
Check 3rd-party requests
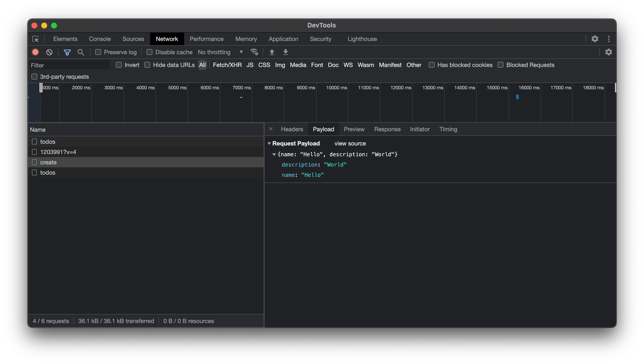click(34, 77)
